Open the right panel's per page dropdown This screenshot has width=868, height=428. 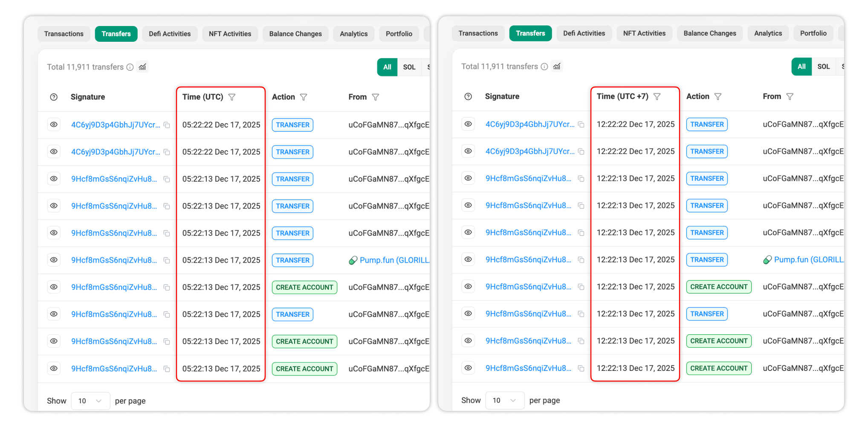[x=505, y=400]
